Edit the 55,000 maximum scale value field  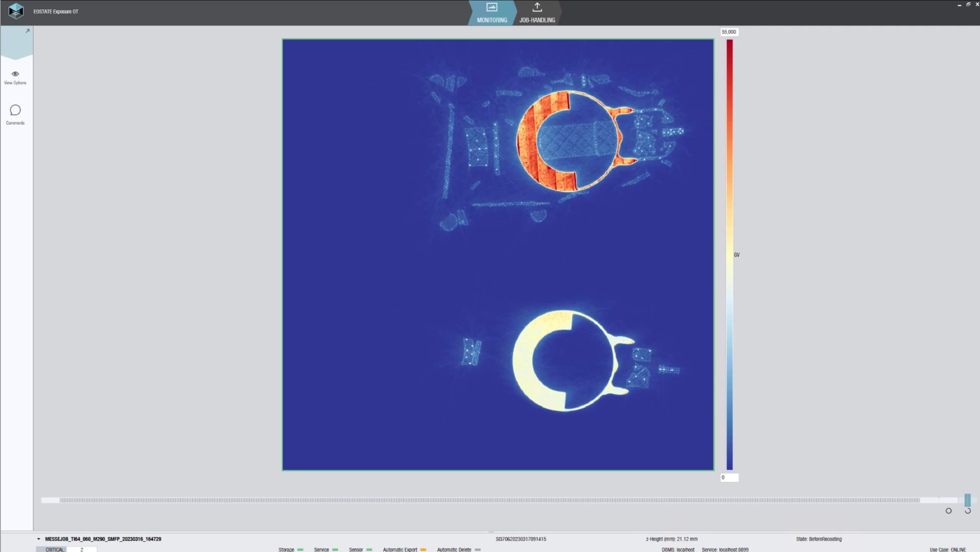[x=729, y=32]
